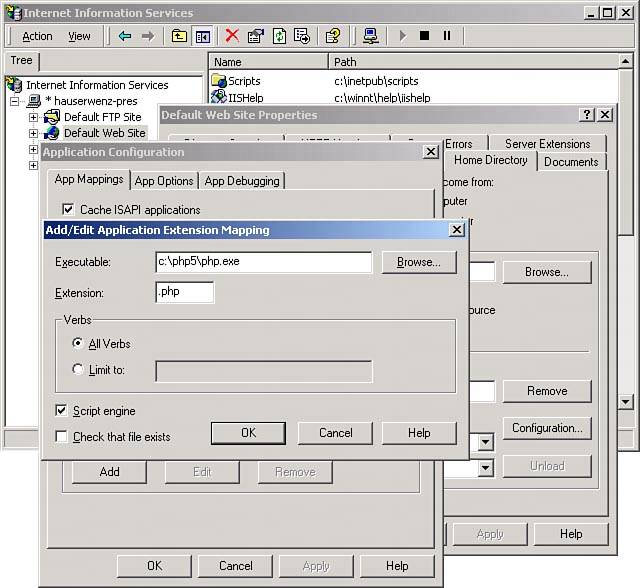Open Properties via the toolbar icon
640x588 pixels.
[255, 36]
